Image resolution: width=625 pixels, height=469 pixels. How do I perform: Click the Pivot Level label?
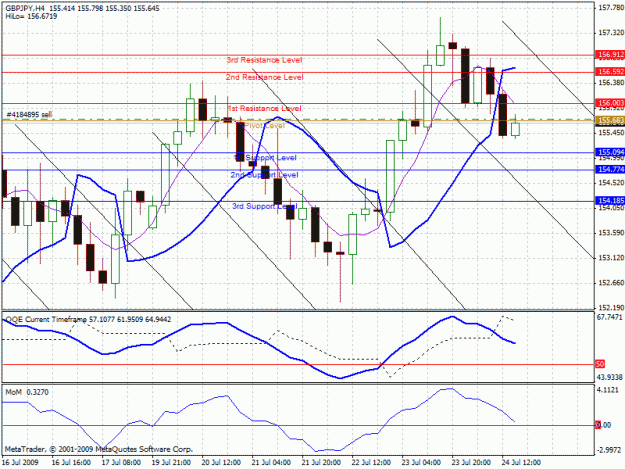(265, 126)
